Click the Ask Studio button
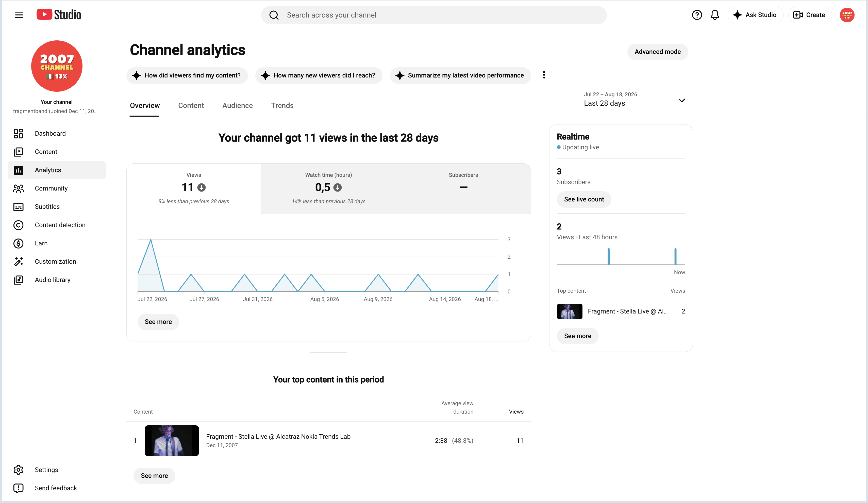Viewport: 868px width, 503px height. click(755, 15)
